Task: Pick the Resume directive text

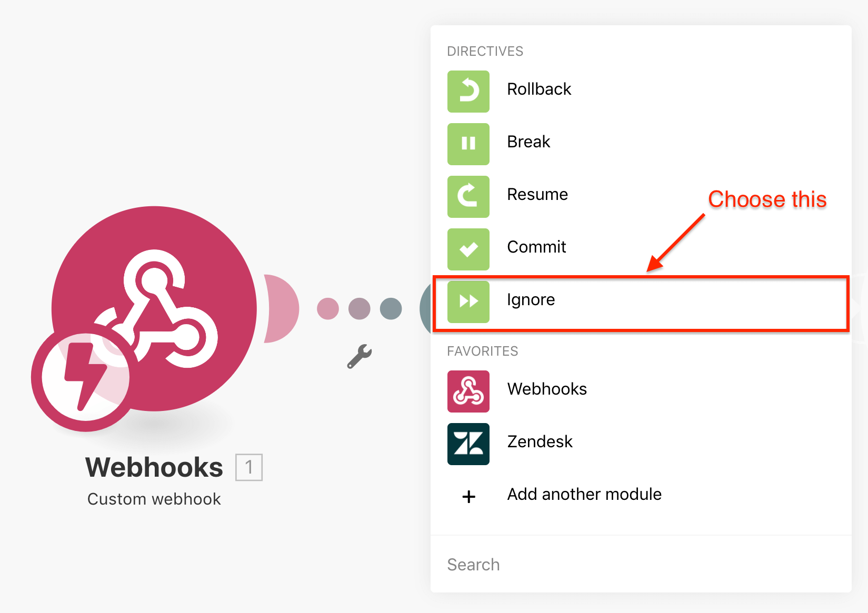Action: pyautogui.click(x=537, y=194)
